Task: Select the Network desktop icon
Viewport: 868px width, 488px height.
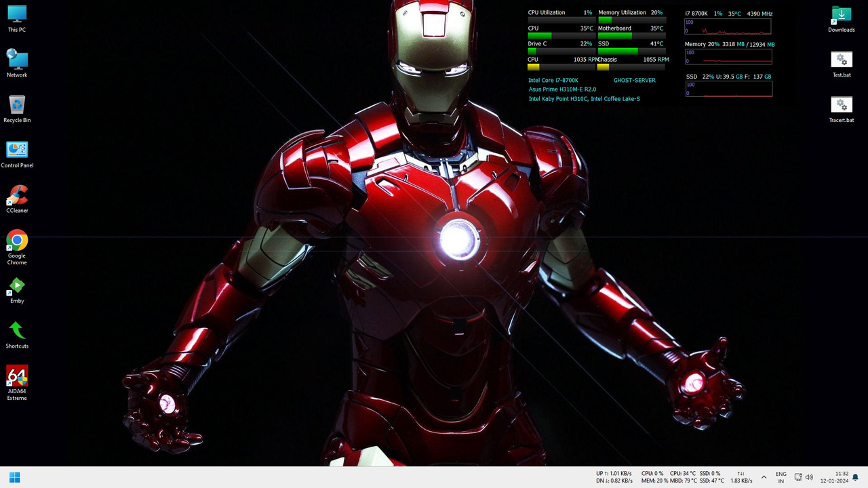Action: click(17, 64)
